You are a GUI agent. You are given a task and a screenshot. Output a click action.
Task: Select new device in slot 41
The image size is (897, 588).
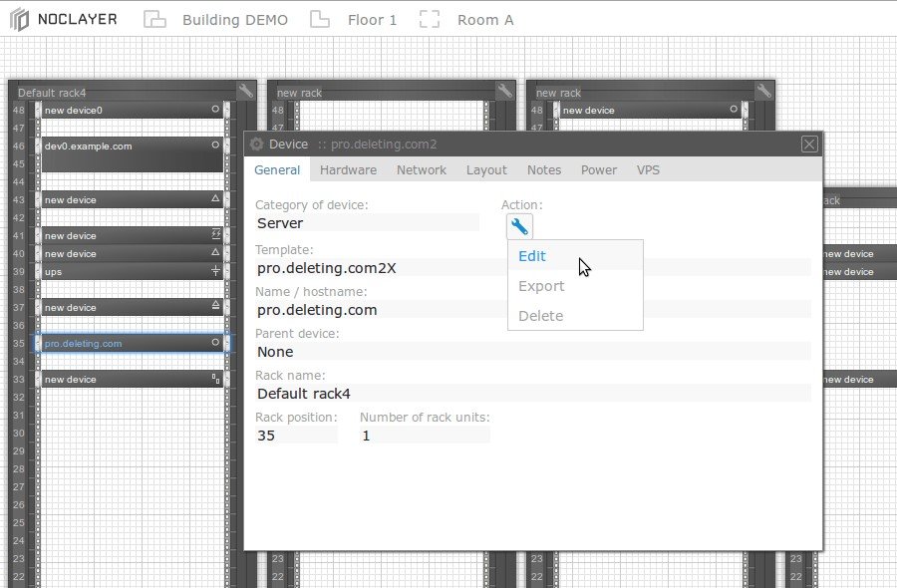click(133, 235)
